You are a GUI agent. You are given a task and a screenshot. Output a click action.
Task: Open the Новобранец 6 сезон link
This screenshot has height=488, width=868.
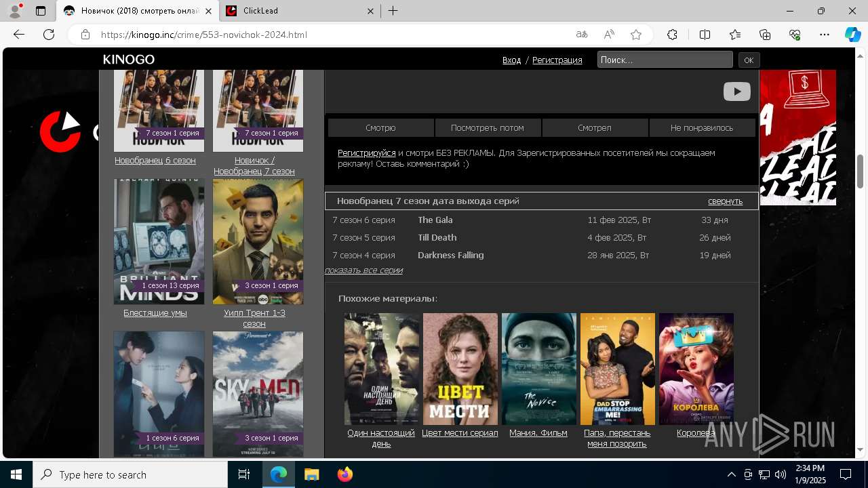click(x=155, y=161)
